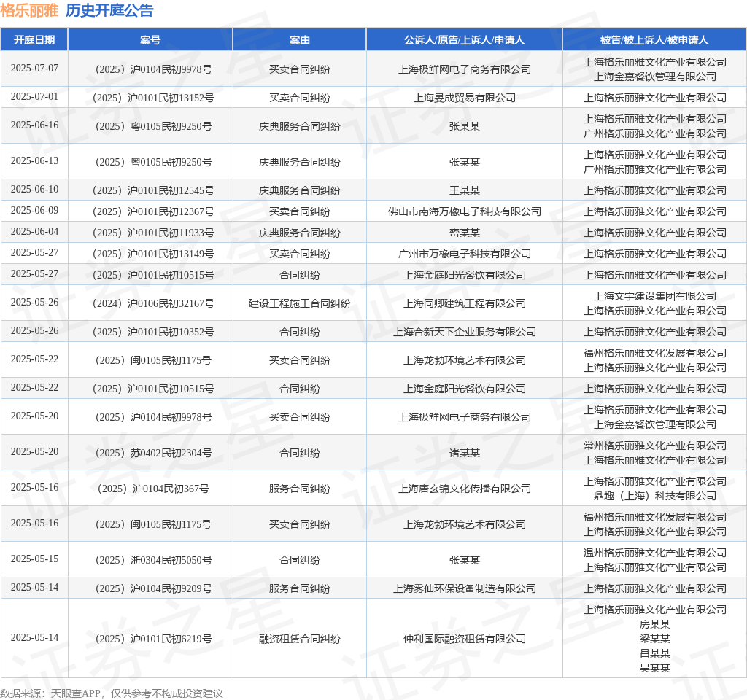Click the date 2025-06-16
Viewport: 747px width, 700px height.
tap(34, 125)
